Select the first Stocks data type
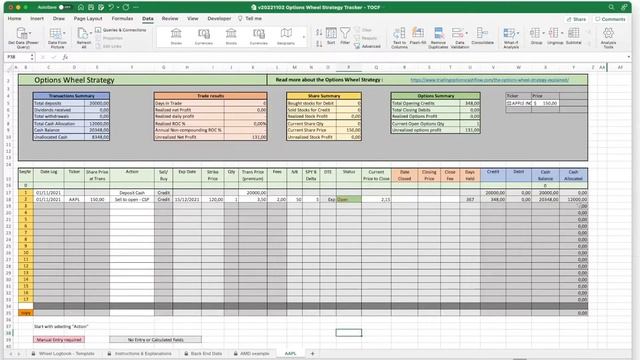Screen dimensions: 640x360 (176, 36)
